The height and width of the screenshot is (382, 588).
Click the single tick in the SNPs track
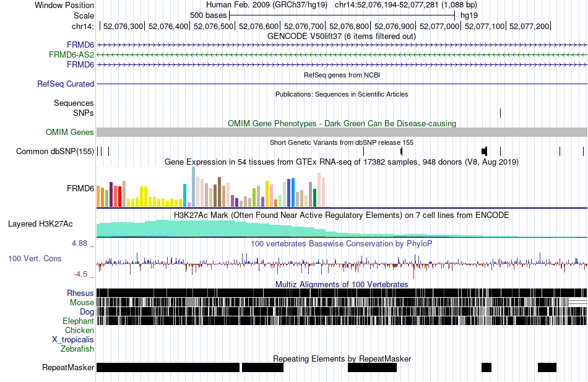tap(500, 113)
